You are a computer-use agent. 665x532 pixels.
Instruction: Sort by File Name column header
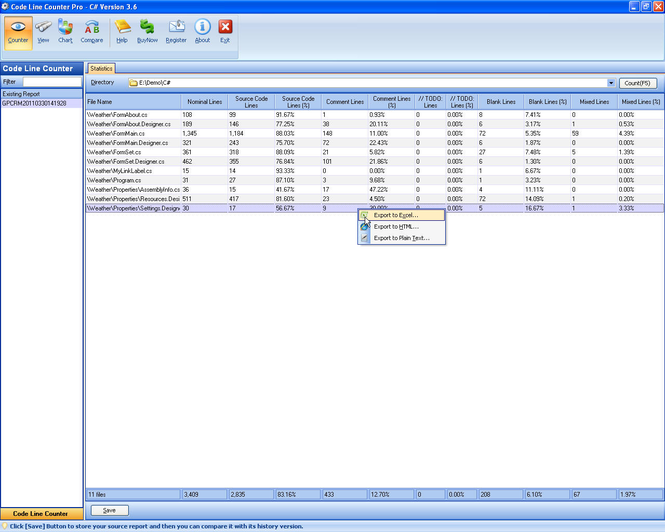click(x=133, y=102)
